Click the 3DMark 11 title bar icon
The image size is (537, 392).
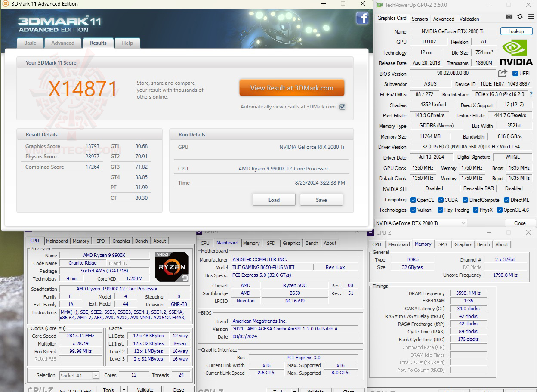tap(5, 4)
